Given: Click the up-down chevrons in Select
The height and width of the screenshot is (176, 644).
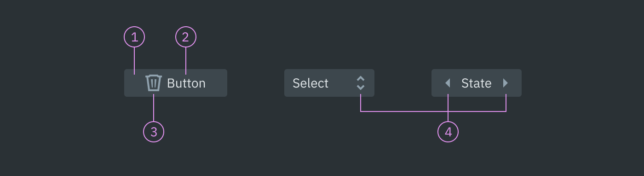Looking at the screenshot, I should [361, 83].
